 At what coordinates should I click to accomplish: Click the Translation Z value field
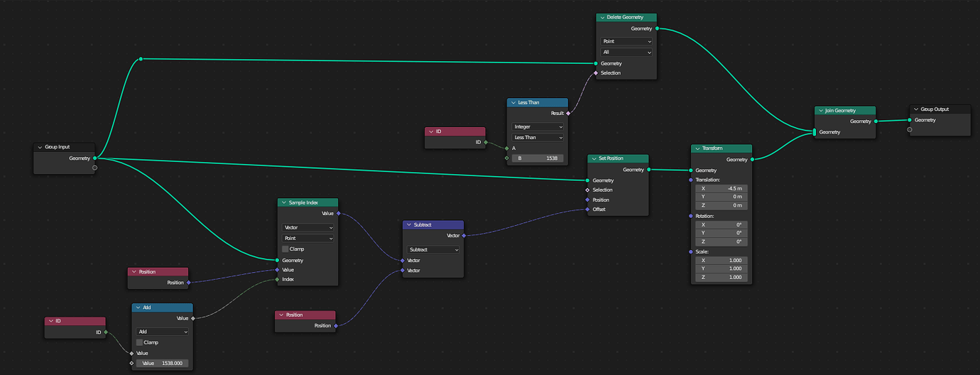[x=722, y=205]
